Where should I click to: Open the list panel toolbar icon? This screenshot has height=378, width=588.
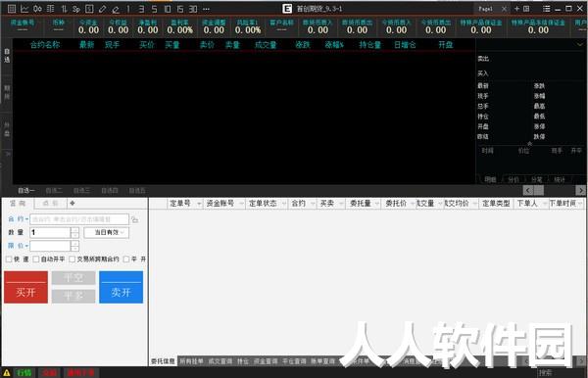[x=50, y=9]
